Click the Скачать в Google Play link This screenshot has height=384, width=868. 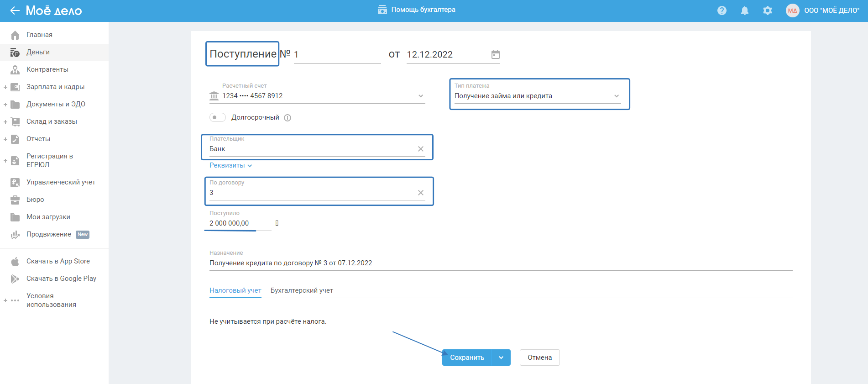tap(61, 279)
